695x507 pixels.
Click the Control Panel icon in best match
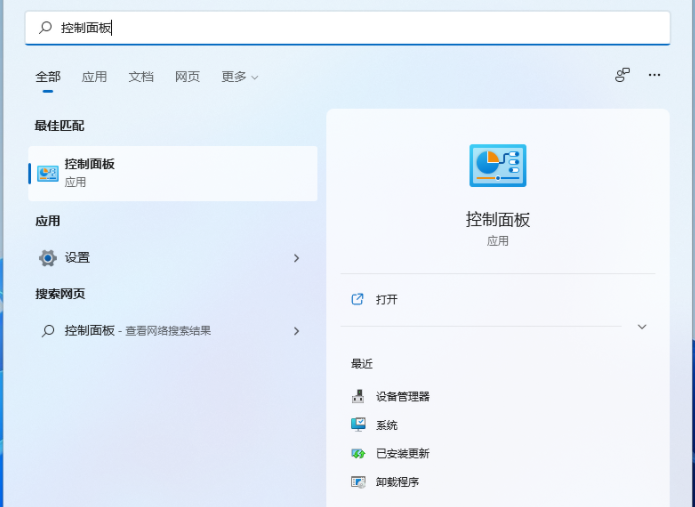pos(47,173)
